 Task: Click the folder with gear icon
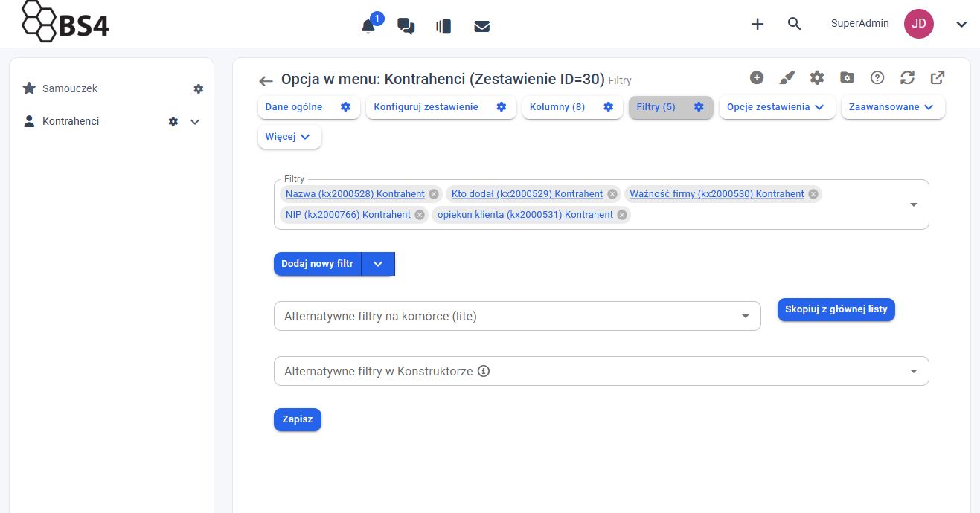(847, 77)
